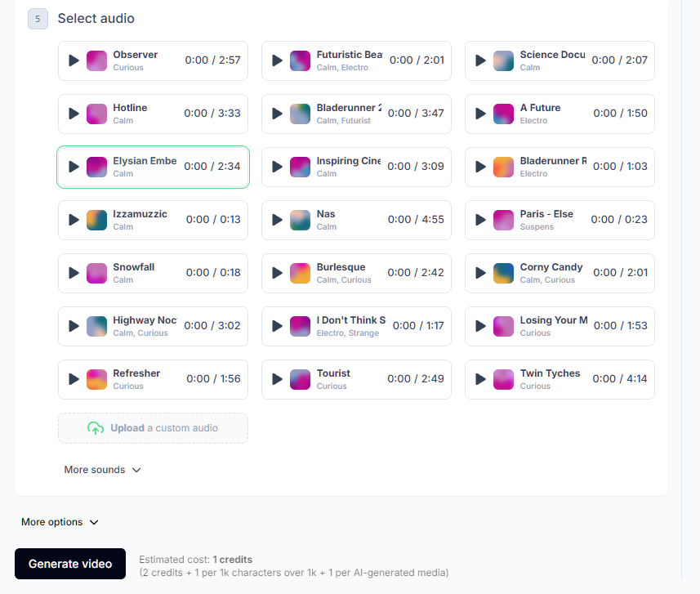The height and width of the screenshot is (594, 700).
Task: Play the Hotline track preview
Action: click(x=74, y=114)
